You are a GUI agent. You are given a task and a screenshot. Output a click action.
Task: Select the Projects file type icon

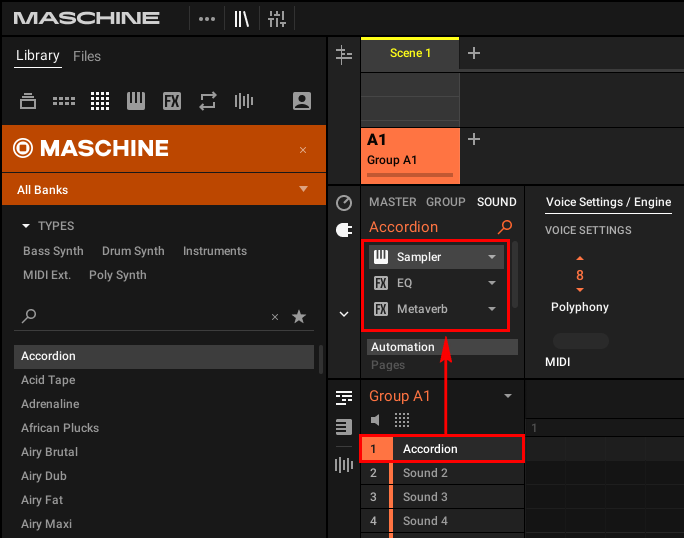click(28, 101)
